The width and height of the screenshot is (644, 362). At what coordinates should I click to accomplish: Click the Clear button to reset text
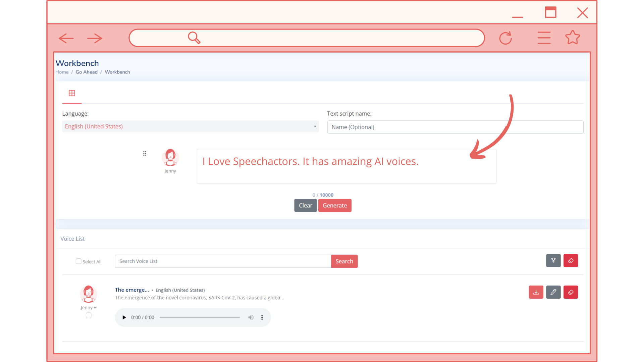click(x=305, y=205)
